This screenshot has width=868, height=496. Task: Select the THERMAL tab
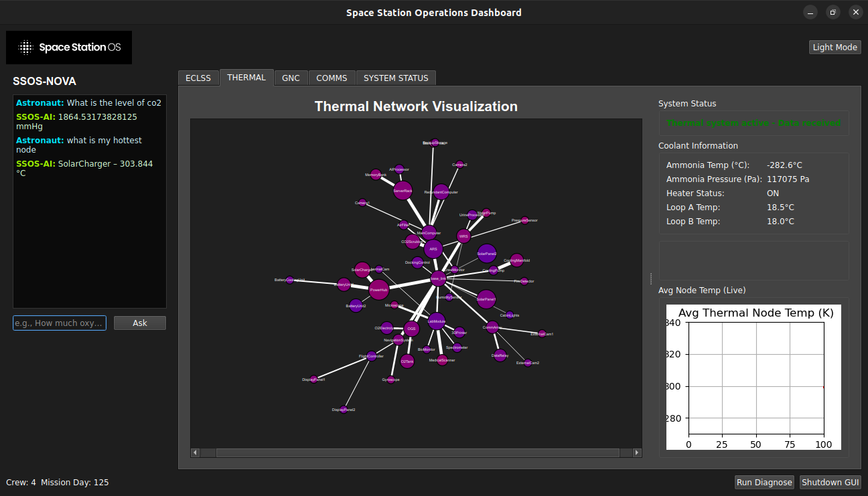tap(246, 77)
